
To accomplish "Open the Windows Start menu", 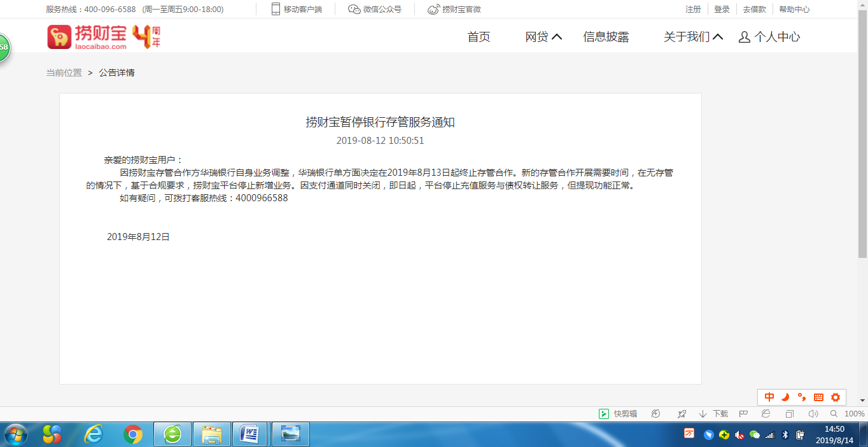I will 15,434.
